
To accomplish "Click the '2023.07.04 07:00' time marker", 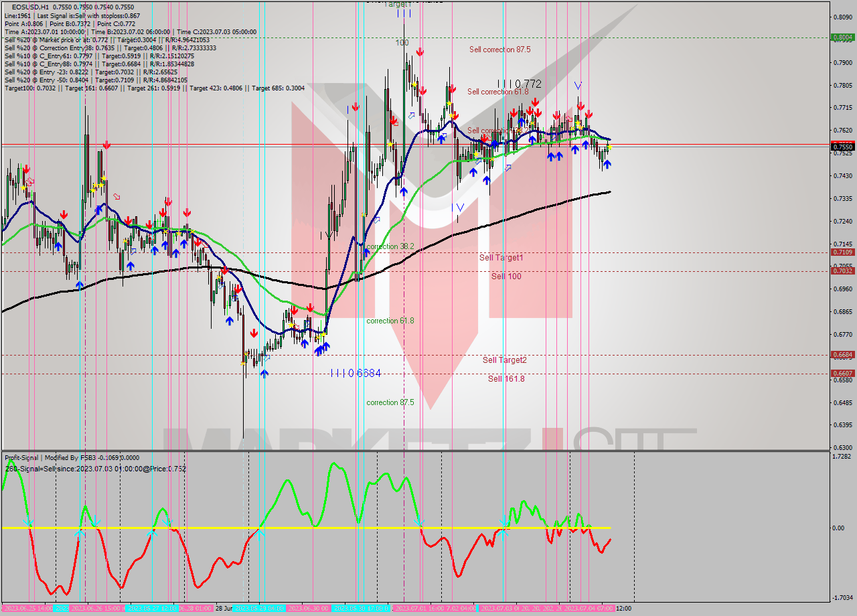I will pyautogui.click(x=589, y=608).
